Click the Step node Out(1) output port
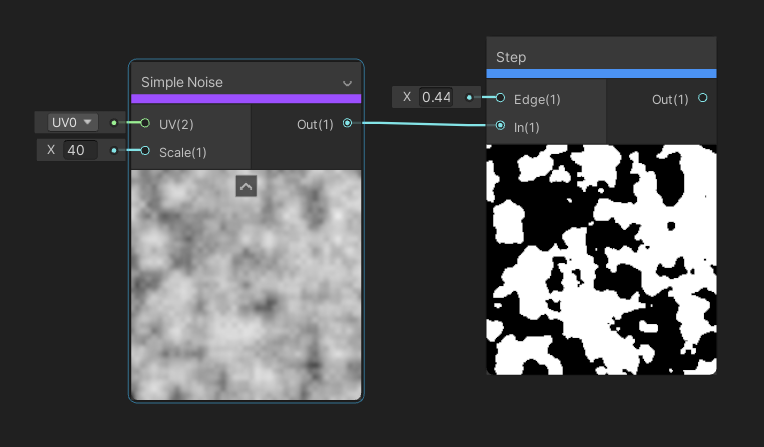Image resolution: width=764 pixels, height=447 pixels. click(x=702, y=98)
